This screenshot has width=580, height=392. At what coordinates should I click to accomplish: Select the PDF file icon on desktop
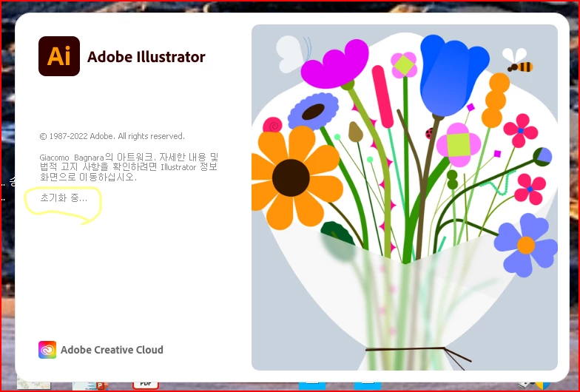[146, 385]
